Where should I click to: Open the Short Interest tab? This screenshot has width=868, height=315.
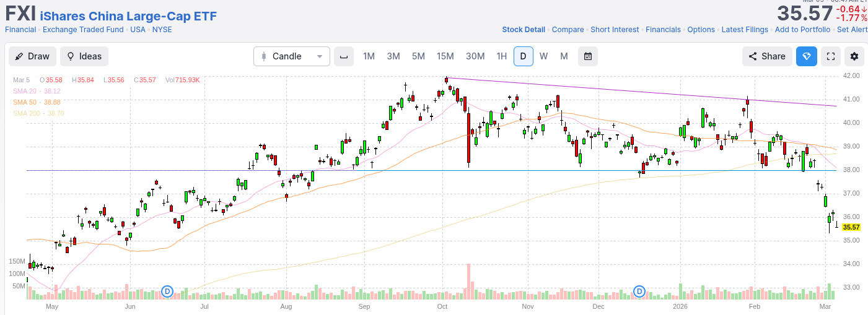(x=615, y=30)
